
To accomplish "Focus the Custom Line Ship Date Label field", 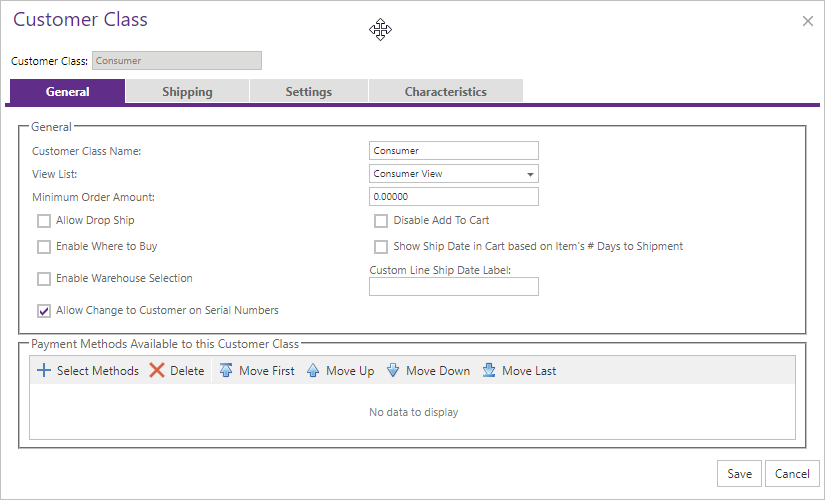I will click(x=454, y=287).
